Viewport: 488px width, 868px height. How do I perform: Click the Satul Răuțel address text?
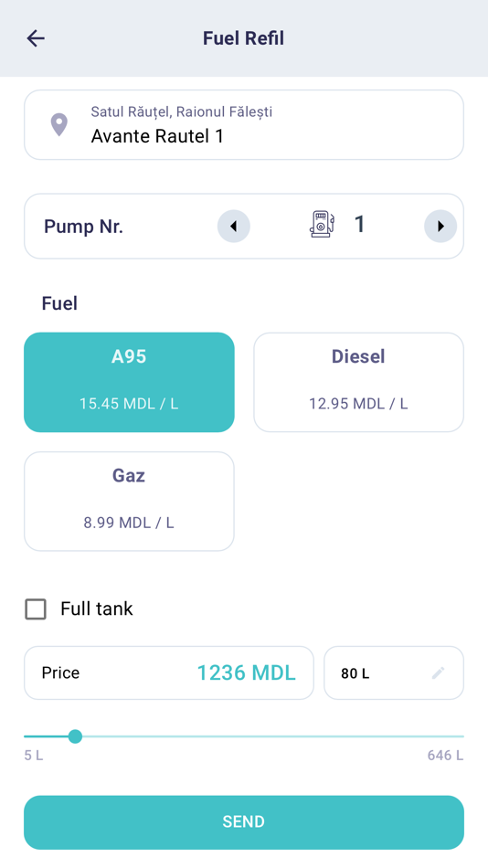182,111
